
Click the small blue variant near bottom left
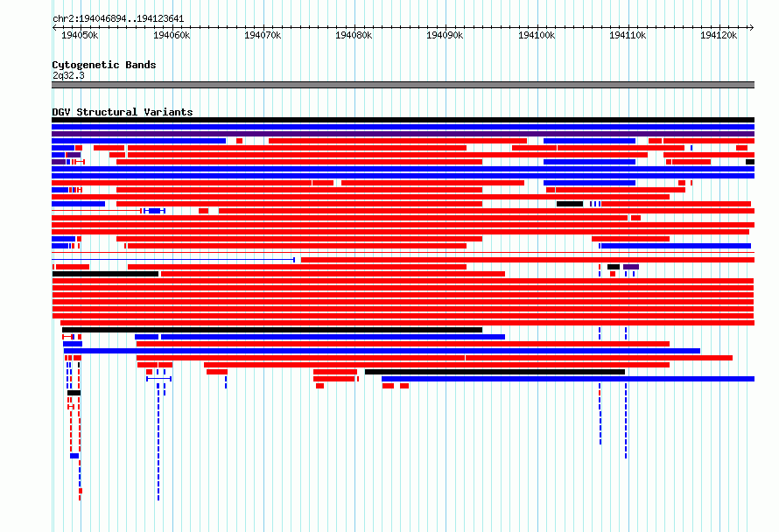point(74,456)
